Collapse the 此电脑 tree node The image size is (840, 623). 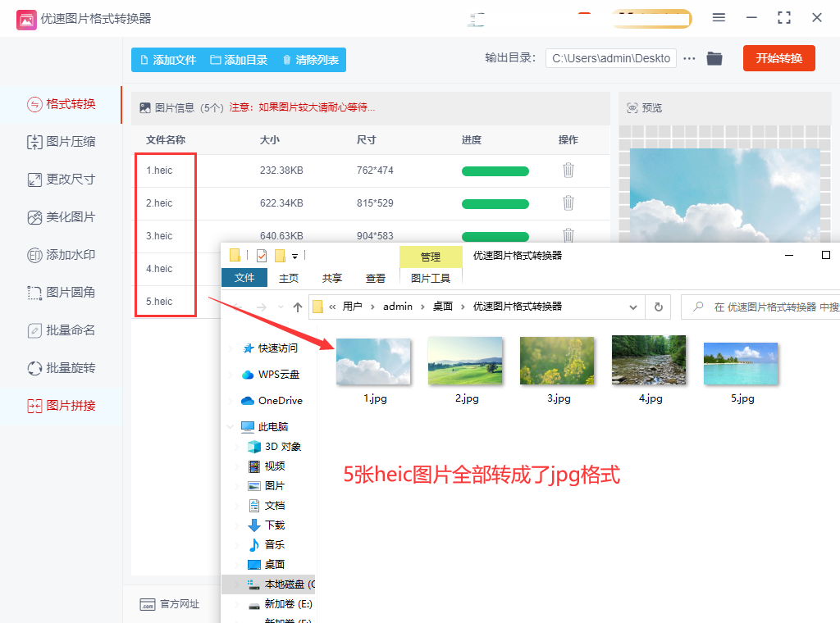coord(231,426)
